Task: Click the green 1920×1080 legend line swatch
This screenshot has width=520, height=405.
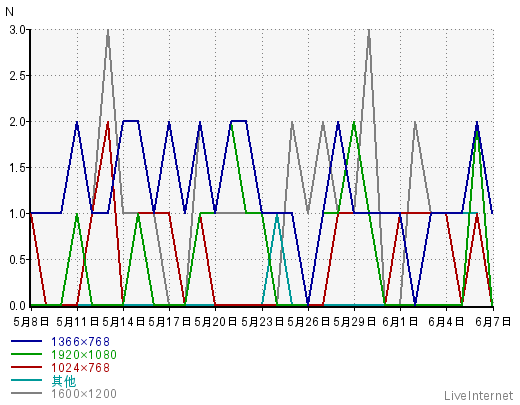Action: pos(26,354)
